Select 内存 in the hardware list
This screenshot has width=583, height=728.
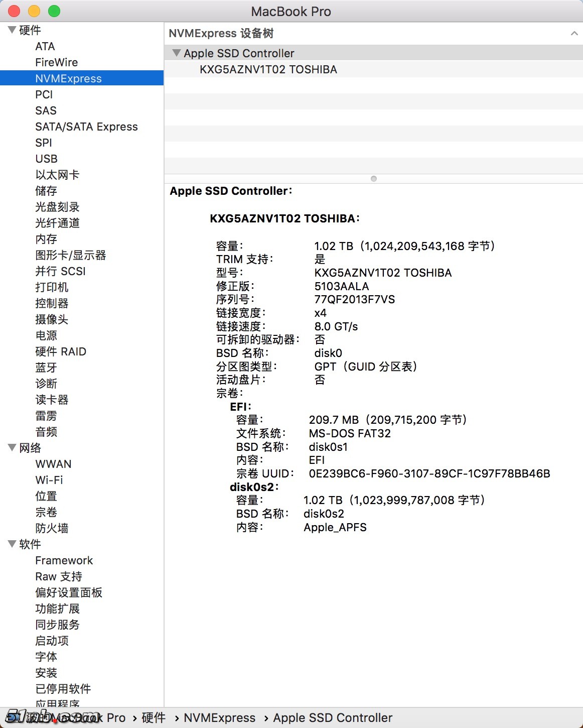click(46, 239)
